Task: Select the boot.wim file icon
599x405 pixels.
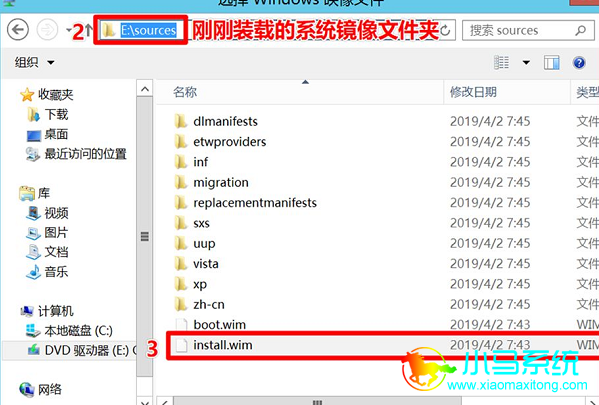Action: click(x=181, y=325)
